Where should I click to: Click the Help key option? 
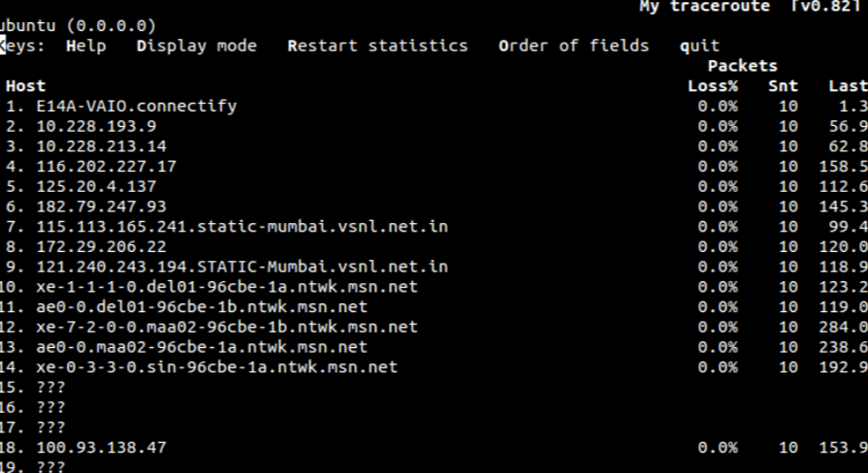[85, 46]
